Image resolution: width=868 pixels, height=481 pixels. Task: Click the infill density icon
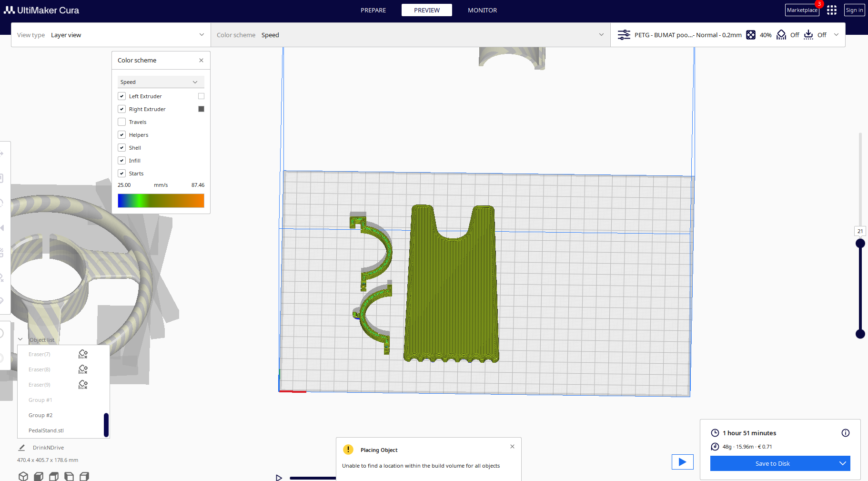(751, 35)
